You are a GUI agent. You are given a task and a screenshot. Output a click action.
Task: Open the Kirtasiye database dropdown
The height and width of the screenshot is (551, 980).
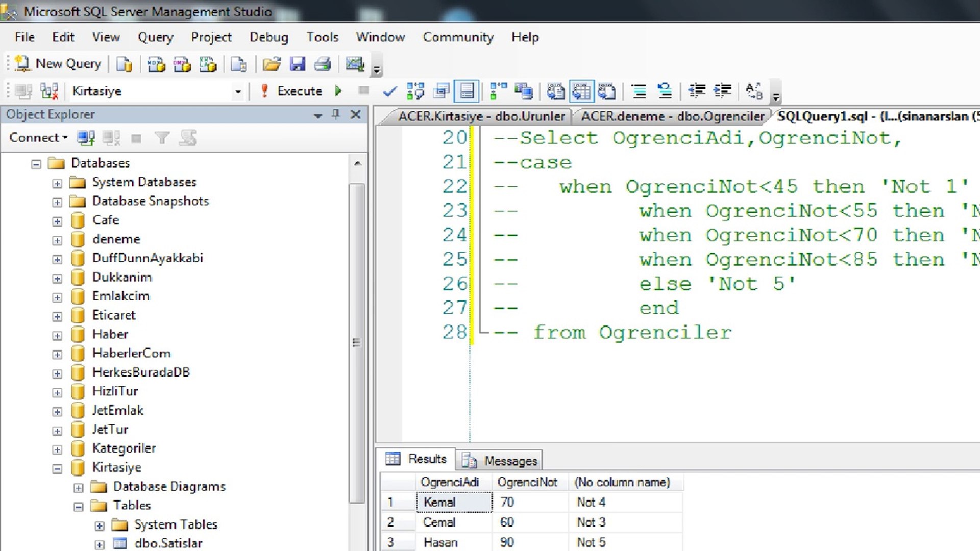tap(238, 92)
